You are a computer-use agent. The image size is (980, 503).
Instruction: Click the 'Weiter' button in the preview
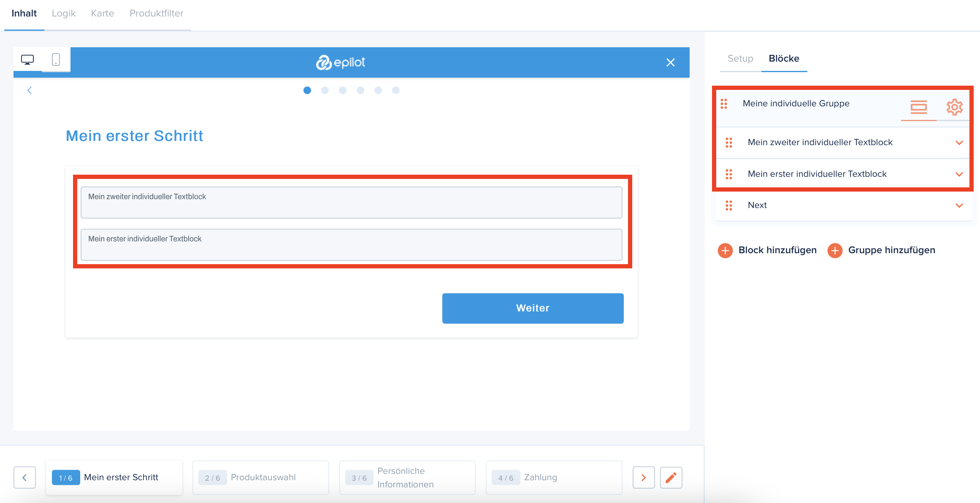533,307
